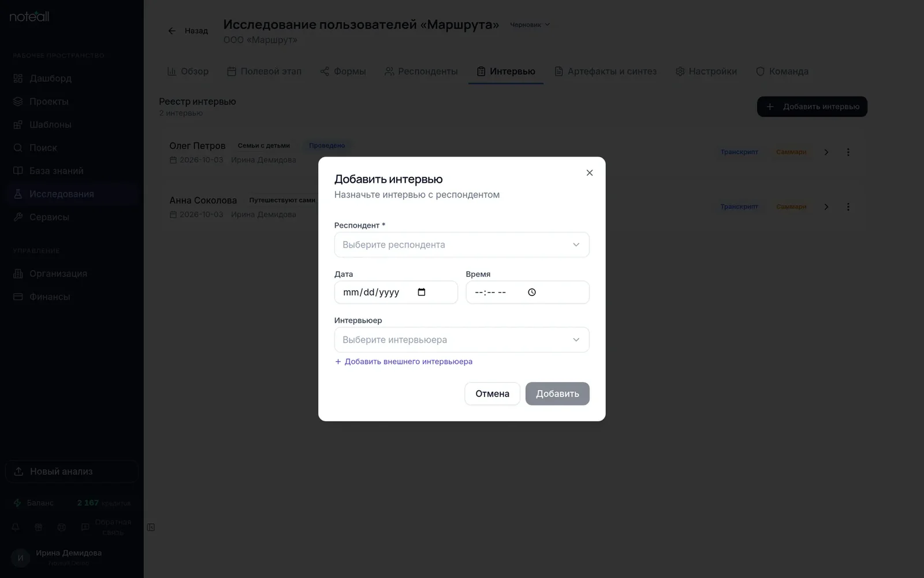Switch to the Формы tab
The width and height of the screenshot is (924, 578).
pyautogui.click(x=343, y=72)
